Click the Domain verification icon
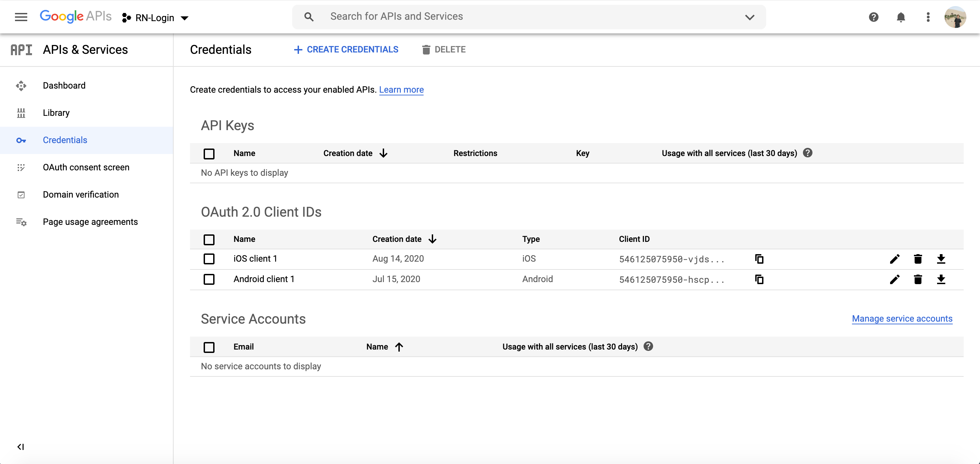The height and width of the screenshot is (464, 980). (x=21, y=195)
